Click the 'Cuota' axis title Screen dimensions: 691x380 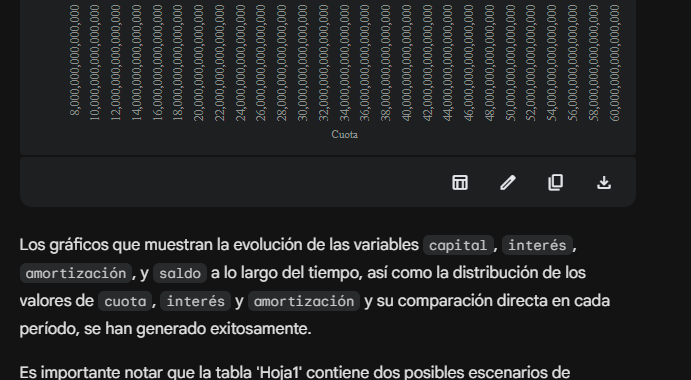click(x=345, y=134)
